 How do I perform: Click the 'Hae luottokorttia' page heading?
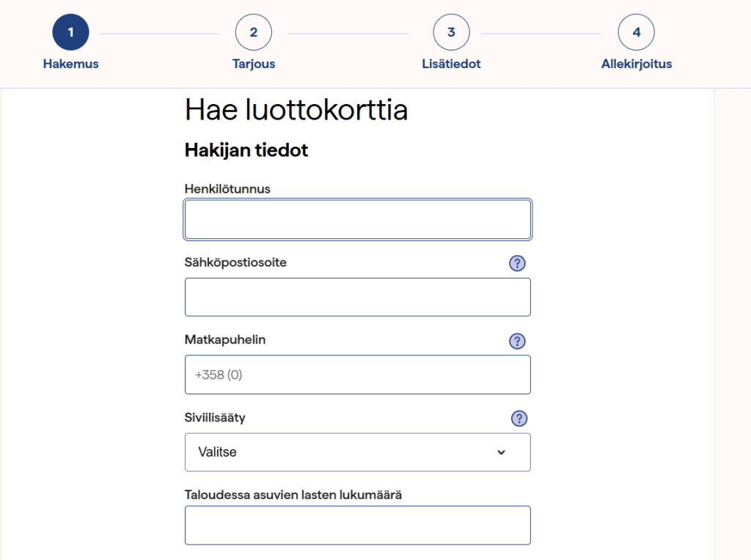[x=296, y=111]
